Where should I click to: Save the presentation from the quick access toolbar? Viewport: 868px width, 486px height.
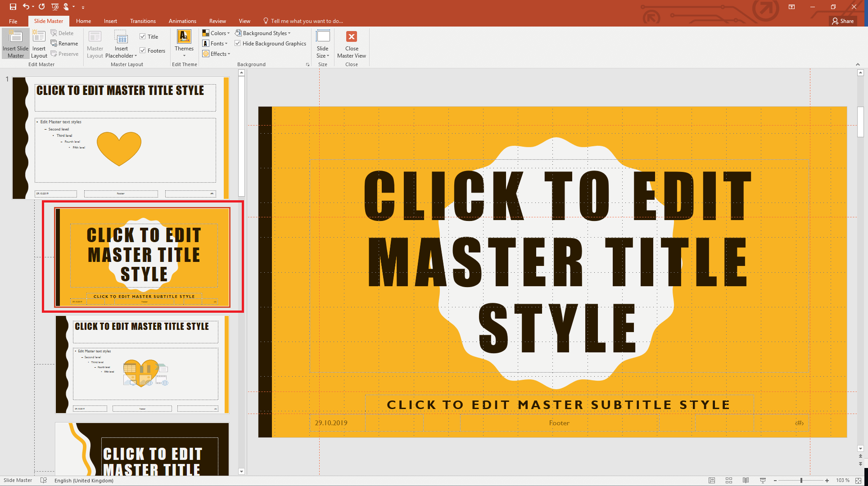tap(13, 7)
